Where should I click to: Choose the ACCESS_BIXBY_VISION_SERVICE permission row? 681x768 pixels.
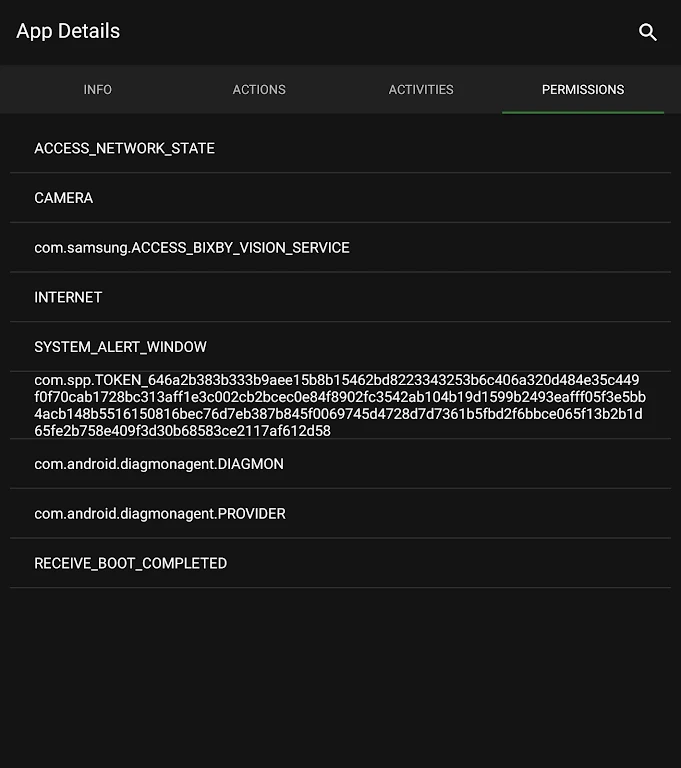tap(192, 248)
